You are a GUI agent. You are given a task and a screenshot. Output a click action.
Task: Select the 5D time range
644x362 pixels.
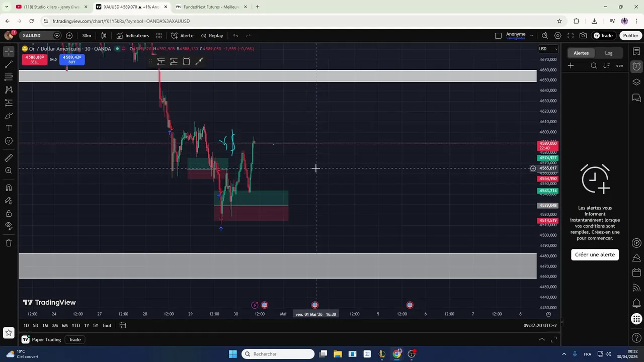pyautogui.click(x=35, y=326)
